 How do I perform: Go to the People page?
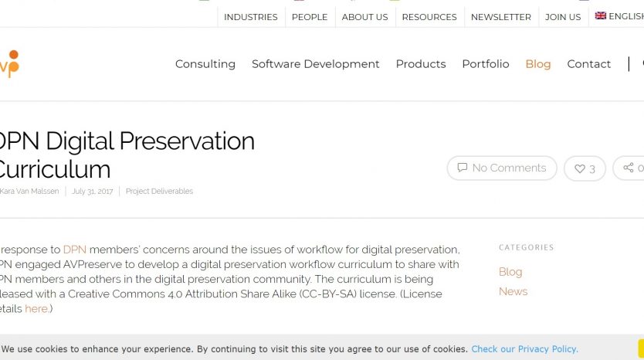tap(310, 17)
